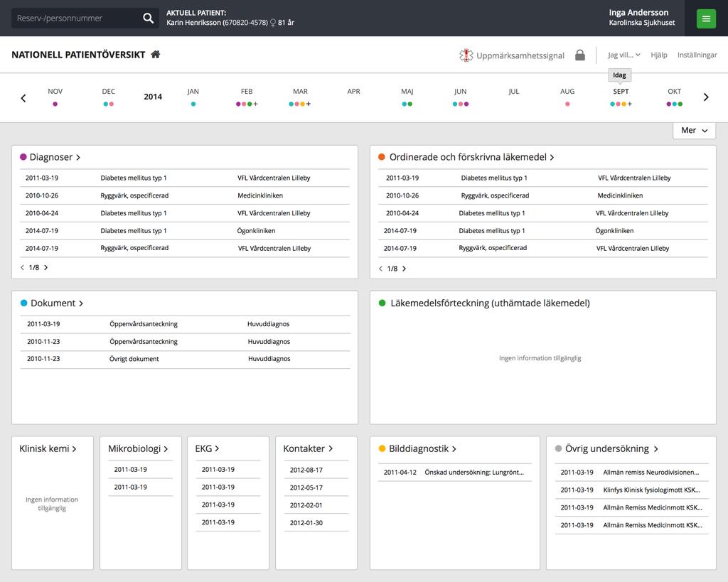Expand the Klinisk kemi panel header
The width and height of the screenshot is (728, 582).
click(48, 448)
